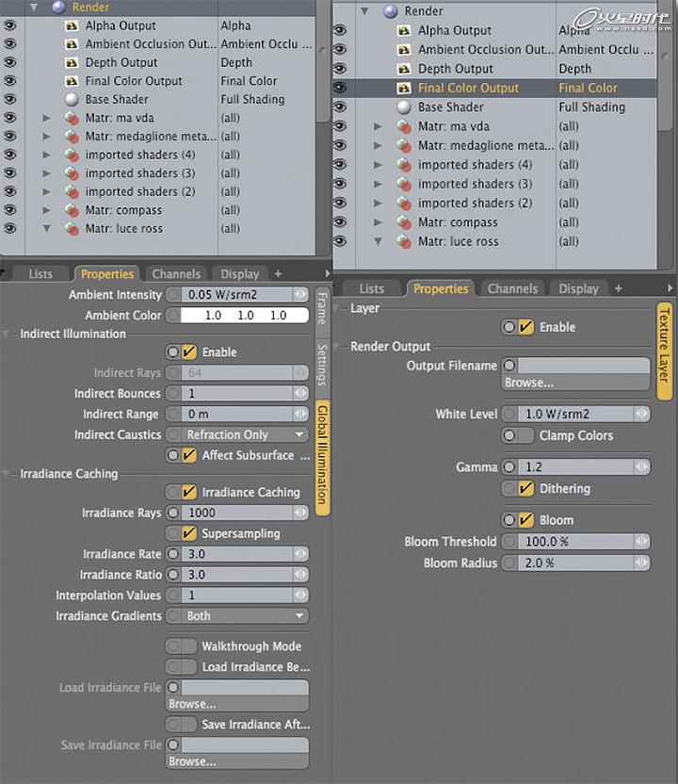Click the channel circle beside Clamp Colors

click(509, 435)
